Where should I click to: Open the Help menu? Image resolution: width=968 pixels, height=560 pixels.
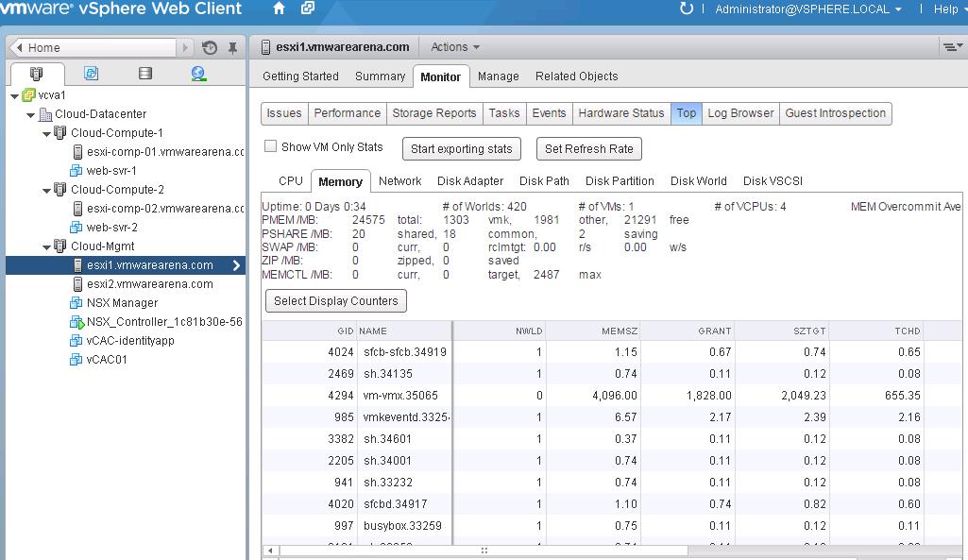point(949,9)
